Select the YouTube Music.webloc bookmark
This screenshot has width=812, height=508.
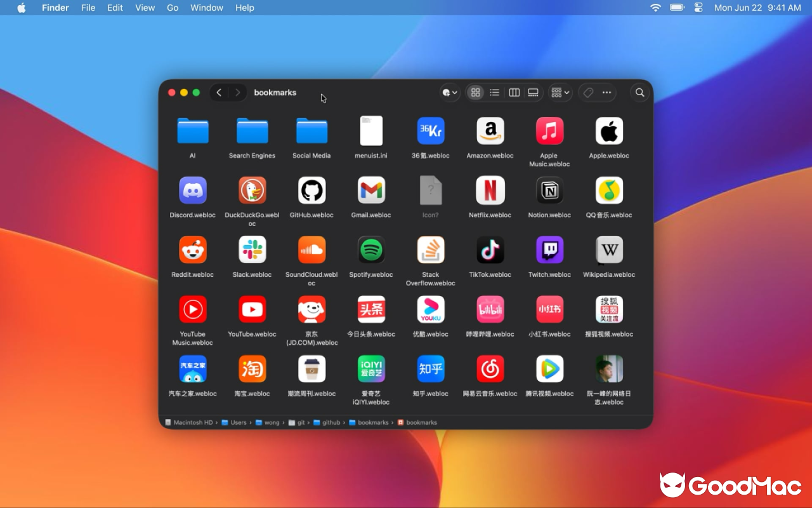193,309
